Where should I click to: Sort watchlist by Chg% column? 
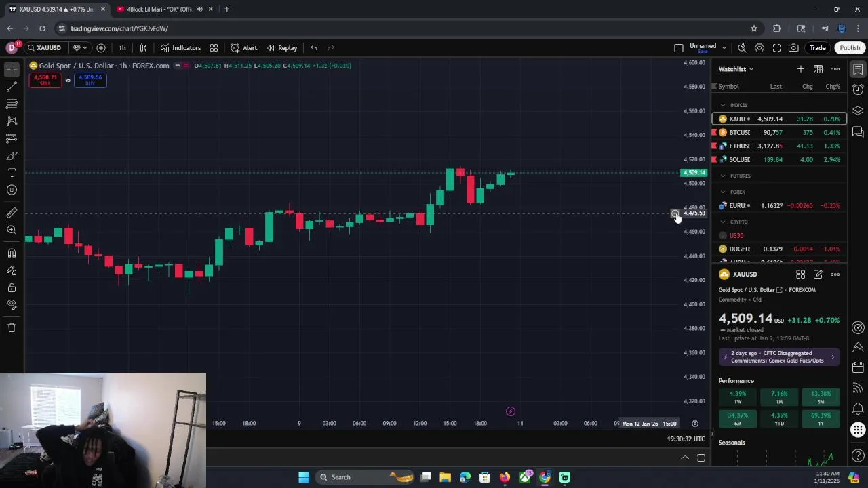pyautogui.click(x=832, y=87)
